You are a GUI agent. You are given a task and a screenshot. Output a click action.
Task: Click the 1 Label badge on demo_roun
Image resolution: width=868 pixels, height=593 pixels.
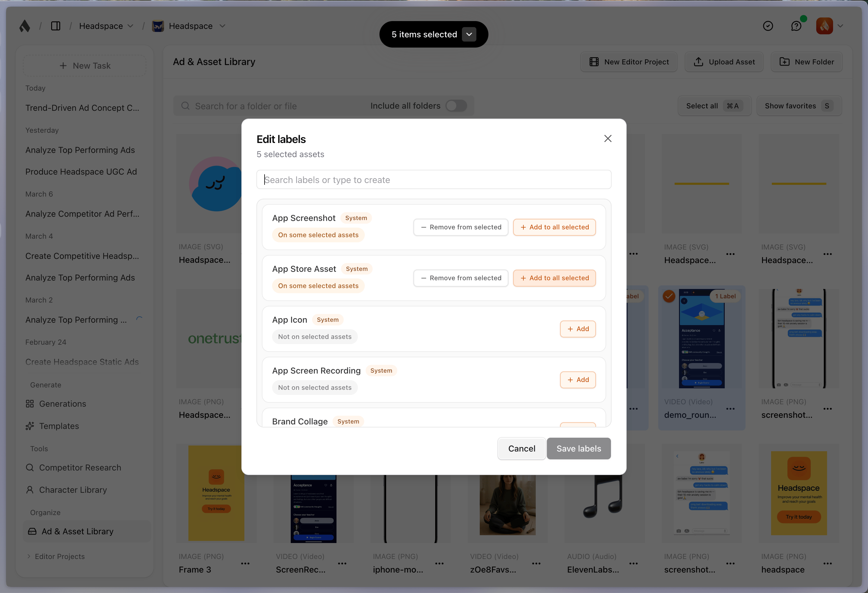point(725,296)
